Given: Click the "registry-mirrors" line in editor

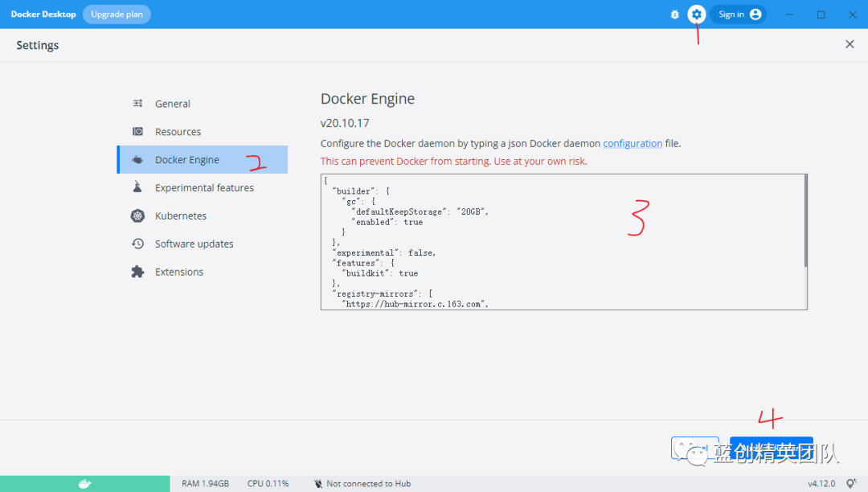Looking at the screenshot, I should [x=383, y=294].
